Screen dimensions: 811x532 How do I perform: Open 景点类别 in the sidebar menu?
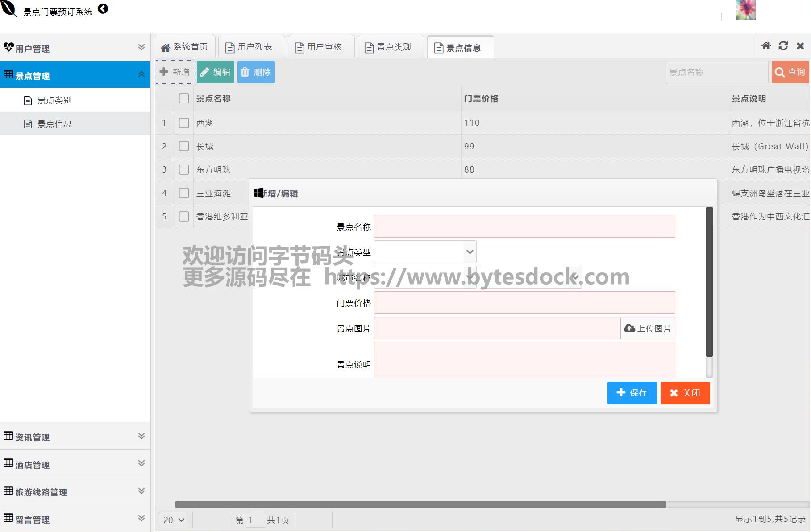pyautogui.click(x=54, y=100)
